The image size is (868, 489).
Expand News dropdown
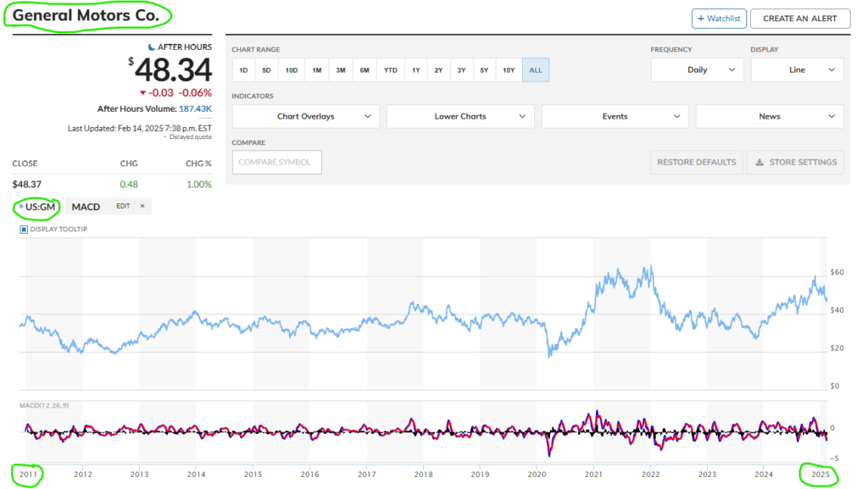point(770,116)
